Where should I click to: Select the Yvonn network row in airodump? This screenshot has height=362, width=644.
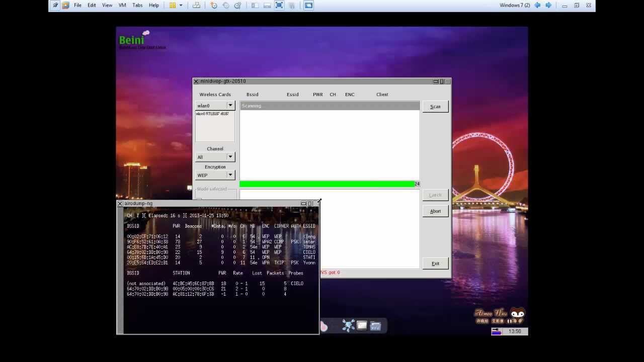(x=221, y=262)
